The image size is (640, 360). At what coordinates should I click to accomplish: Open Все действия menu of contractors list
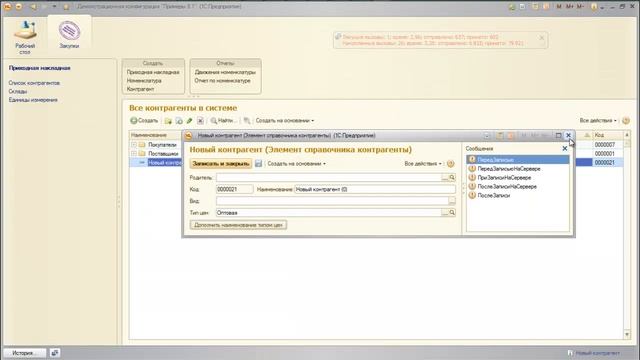(598, 120)
